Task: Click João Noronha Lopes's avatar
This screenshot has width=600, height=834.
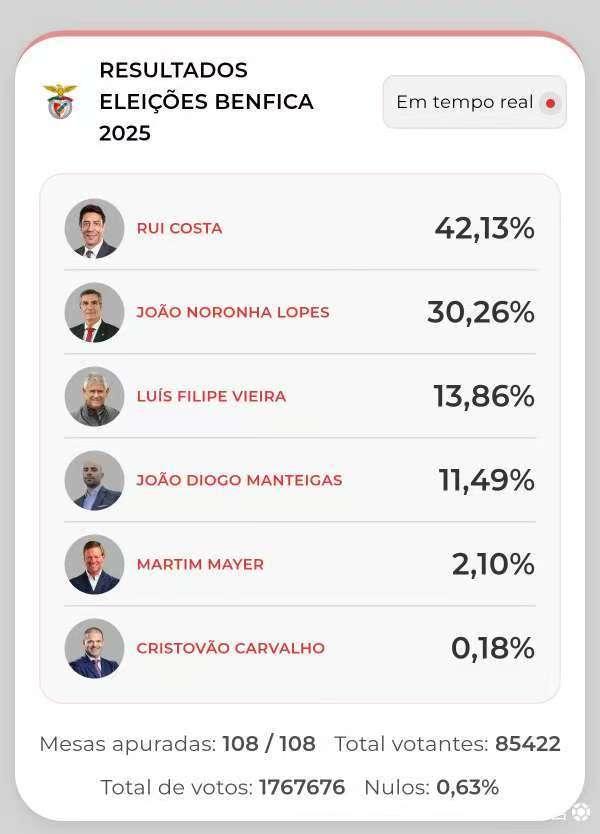Action: (94, 312)
